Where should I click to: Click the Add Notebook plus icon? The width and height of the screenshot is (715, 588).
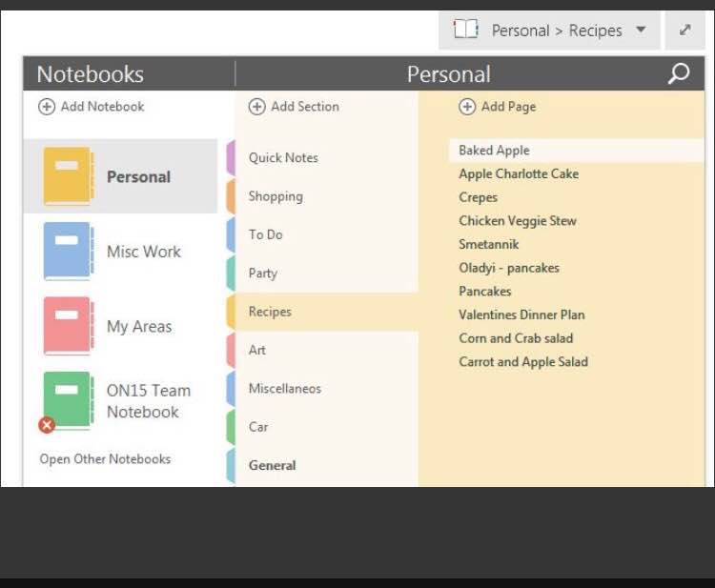(47, 107)
